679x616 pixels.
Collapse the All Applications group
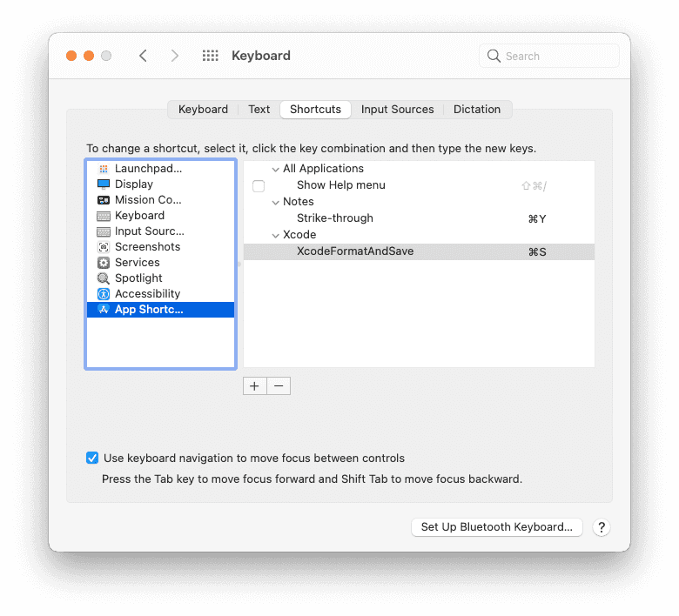tap(275, 170)
